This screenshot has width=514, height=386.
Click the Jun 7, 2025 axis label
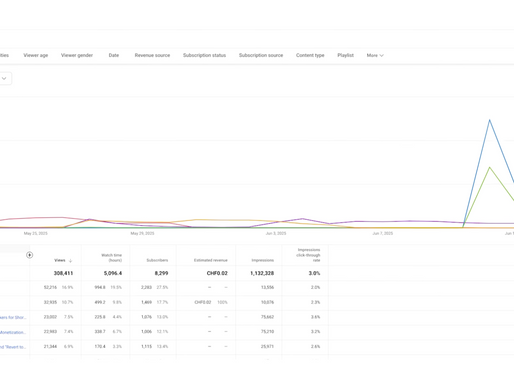click(x=383, y=233)
